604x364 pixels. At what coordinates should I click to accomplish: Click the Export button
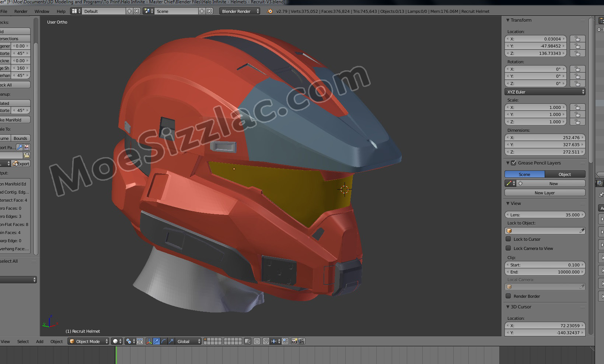click(21, 164)
